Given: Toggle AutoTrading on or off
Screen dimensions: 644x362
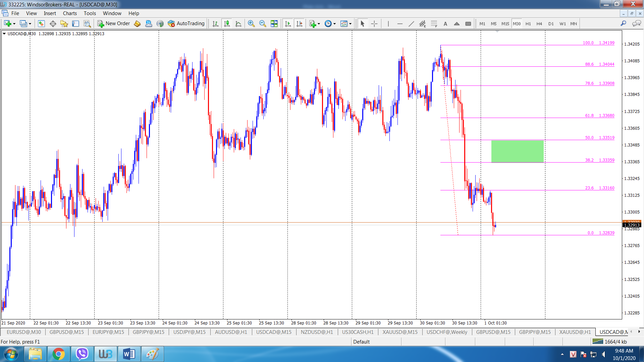Looking at the screenshot, I should pyautogui.click(x=186, y=23).
